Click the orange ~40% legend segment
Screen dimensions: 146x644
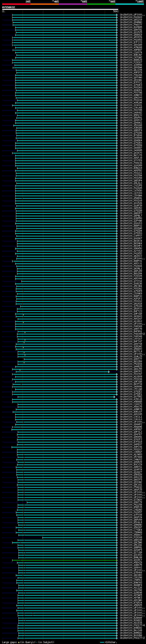45,4
